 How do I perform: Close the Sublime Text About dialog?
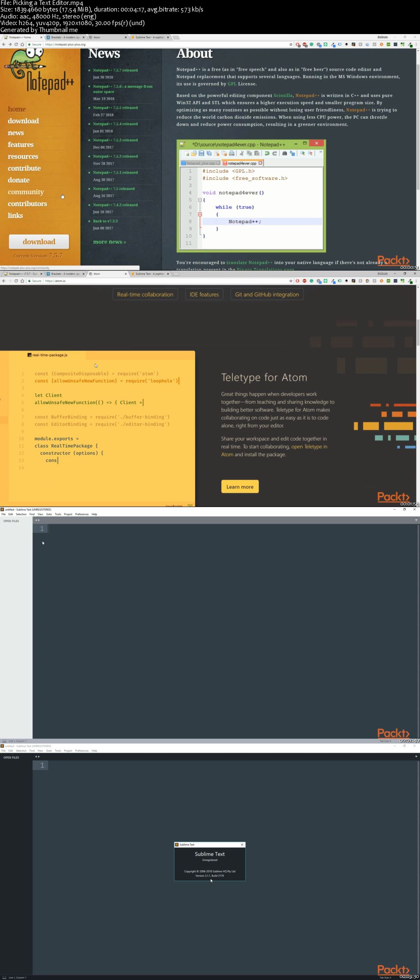click(x=242, y=845)
